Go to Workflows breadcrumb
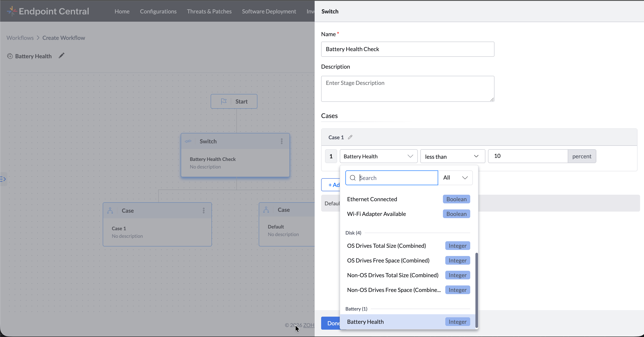Image resolution: width=644 pixels, height=337 pixels. [20, 38]
